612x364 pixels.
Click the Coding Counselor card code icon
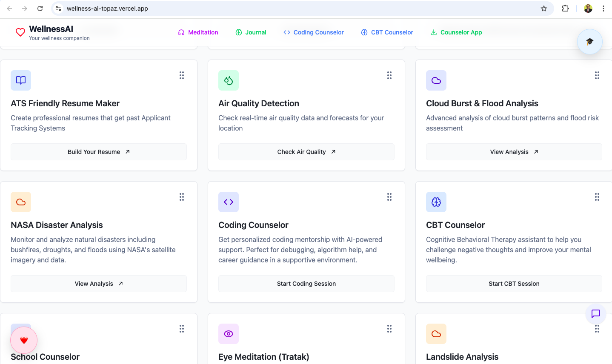click(229, 202)
